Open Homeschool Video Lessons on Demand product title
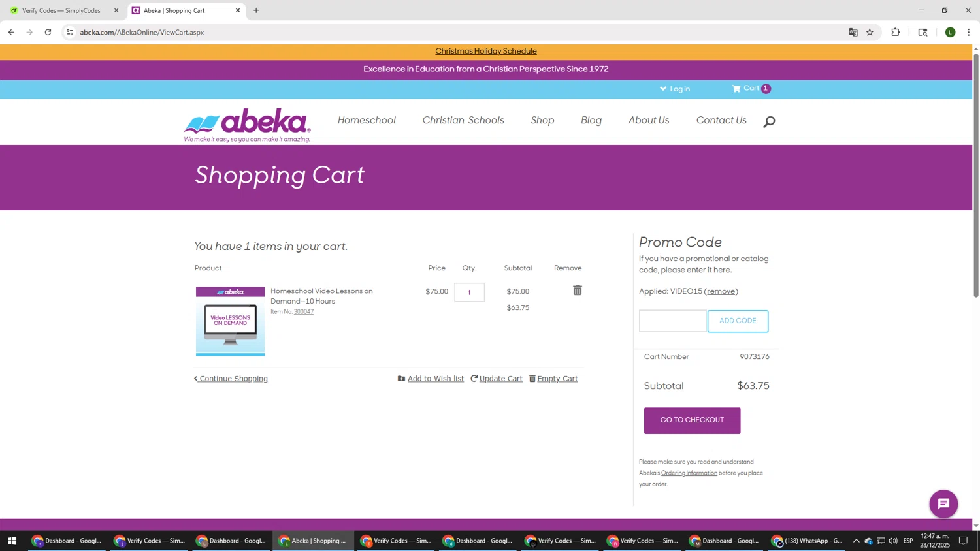980x551 pixels. coord(321,296)
